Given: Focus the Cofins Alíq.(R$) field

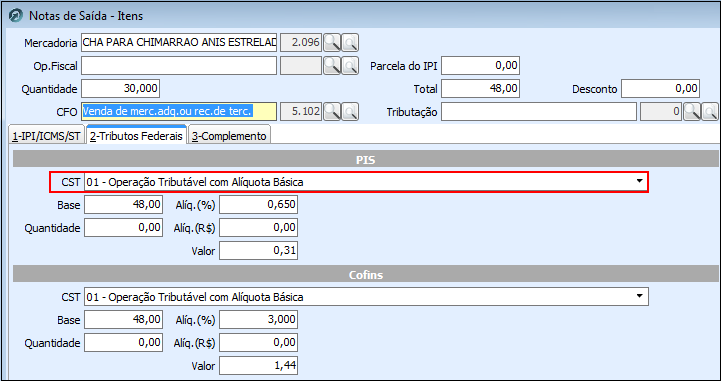Looking at the screenshot, I should pyautogui.click(x=258, y=342).
